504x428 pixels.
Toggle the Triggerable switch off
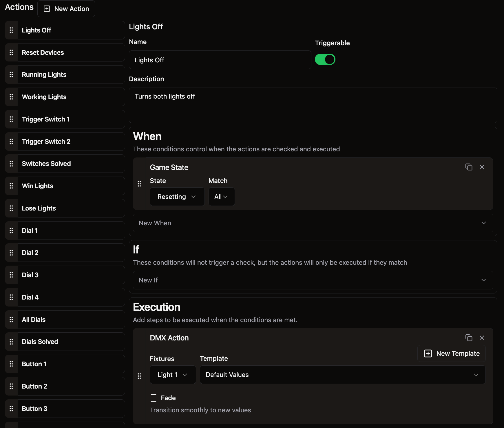coord(325,59)
